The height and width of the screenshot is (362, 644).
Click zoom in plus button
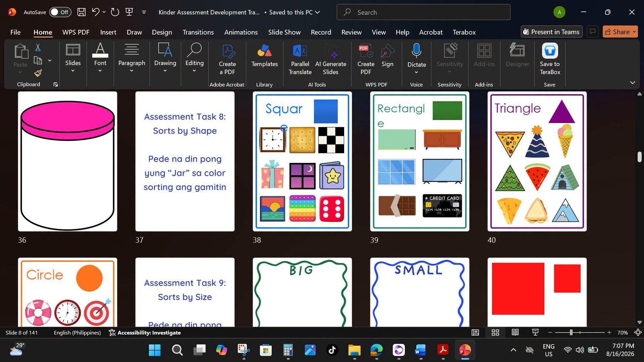pos(609,333)
